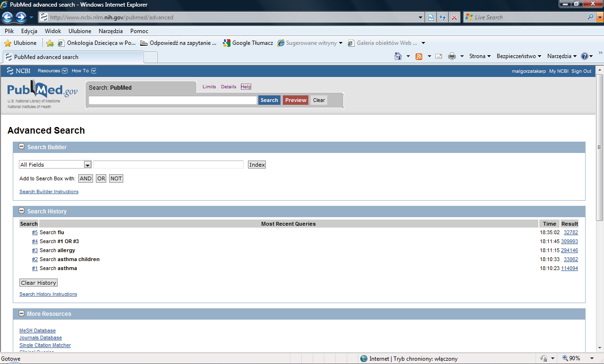Viewport: 604px width, 364px height.
Task: Click the PubMed search text box
Action: coord(172,100)
